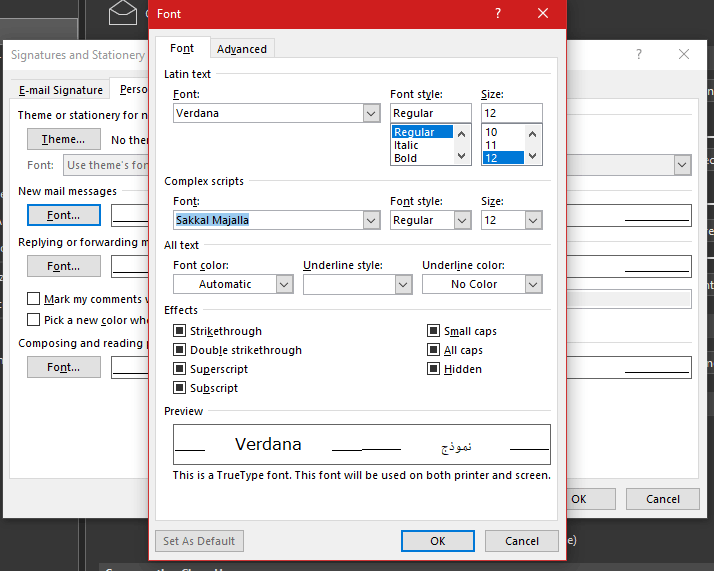Viewport: 714px width, 571px height.
Task: Click Cancel in the Font dialog
Action: (x=521, y=541)
